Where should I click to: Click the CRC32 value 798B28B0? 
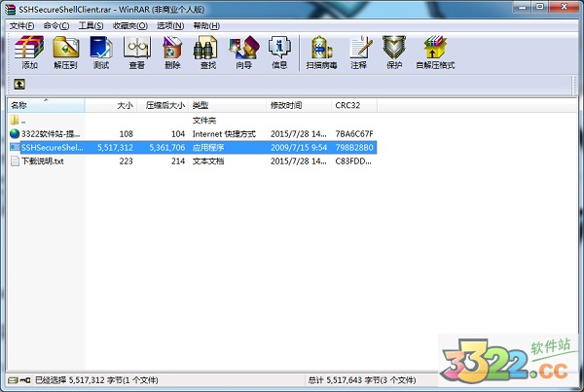tap(354, 148)
